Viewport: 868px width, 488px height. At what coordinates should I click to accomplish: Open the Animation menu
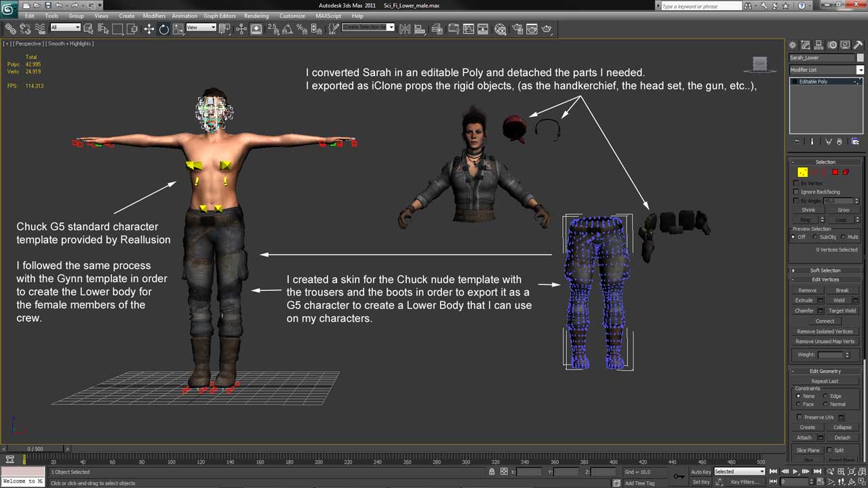click(184, 16)
